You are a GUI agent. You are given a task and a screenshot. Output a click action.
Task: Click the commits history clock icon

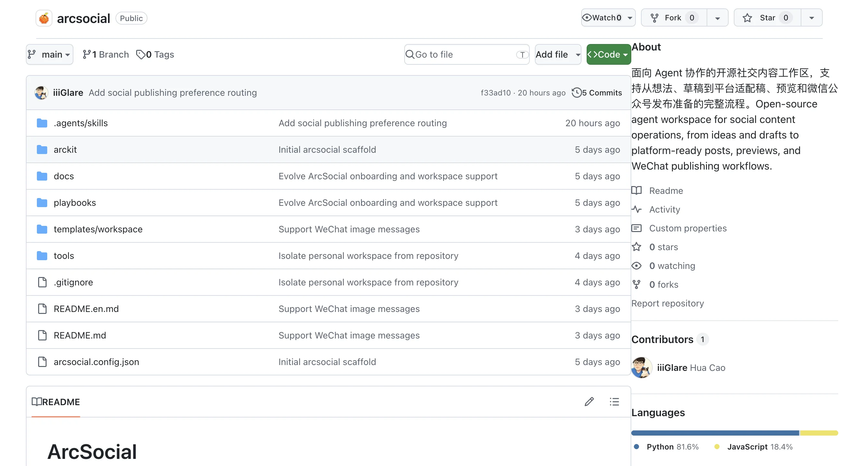(x=577, y=92)
